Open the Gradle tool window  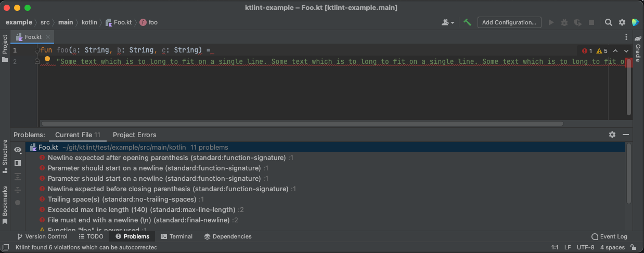[638, 50]
